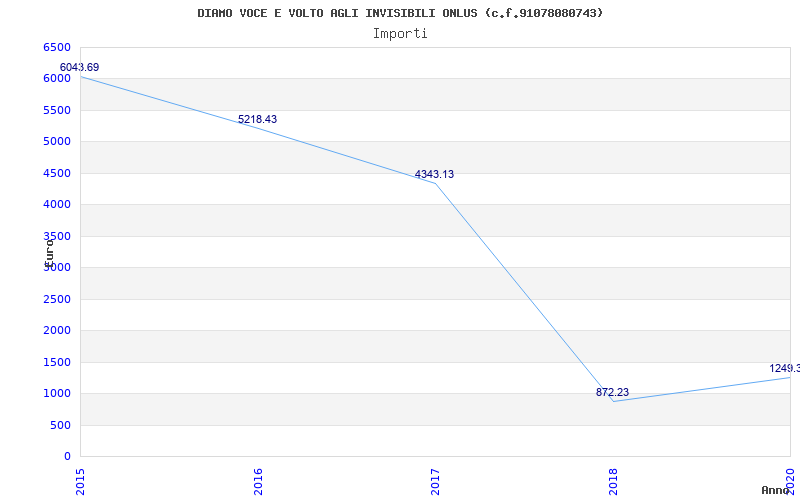Click the 5000 y-axis value
The image size is (800, 500).
(57, 141)
